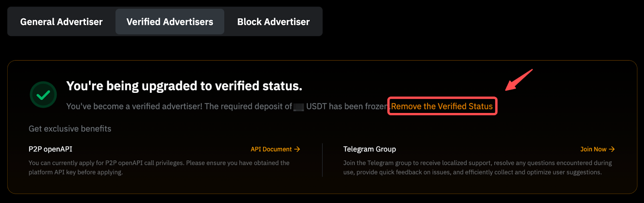Click the arrow icon beside API Document

pos(297,149)
